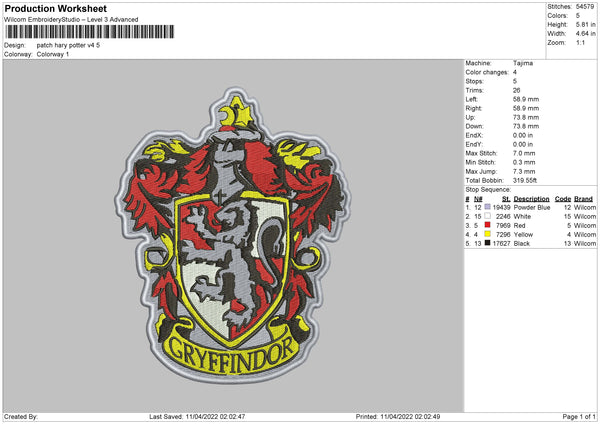The image size is (600, 424).
Task: Click the 'Page 1 of 1' indicator
Action: tap(579, 416)
